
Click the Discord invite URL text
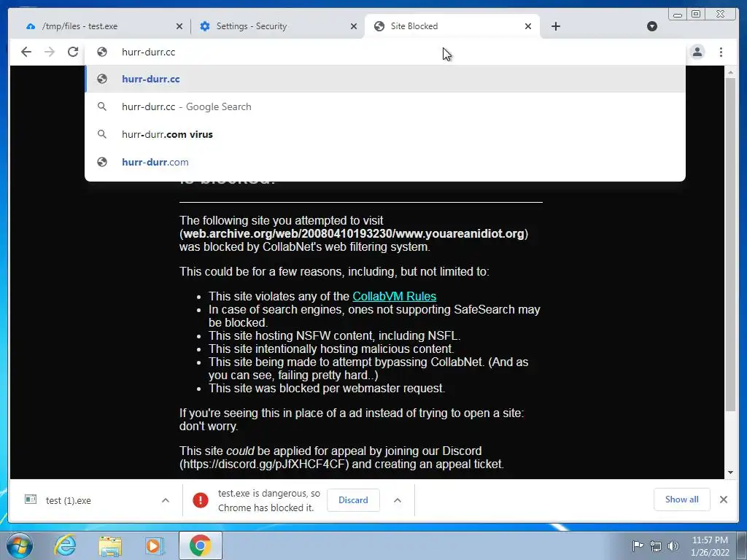point(265,464)
